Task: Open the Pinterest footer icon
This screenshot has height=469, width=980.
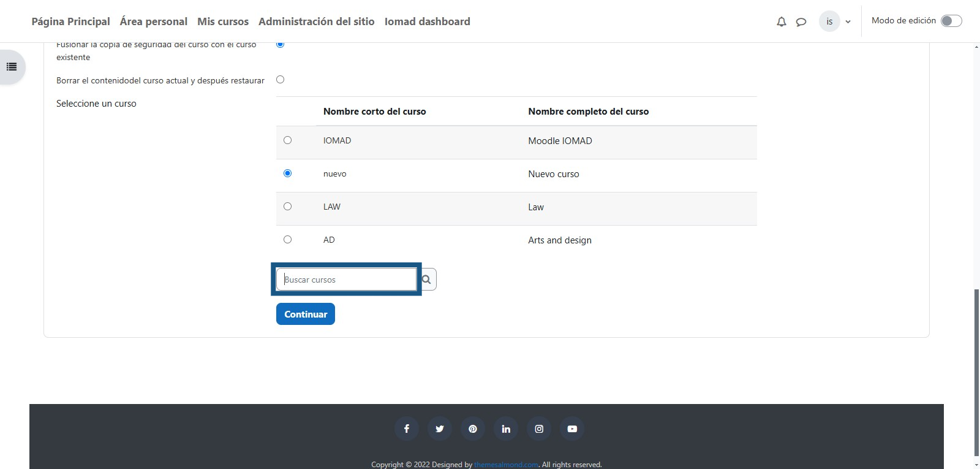Action: [473, 429]
